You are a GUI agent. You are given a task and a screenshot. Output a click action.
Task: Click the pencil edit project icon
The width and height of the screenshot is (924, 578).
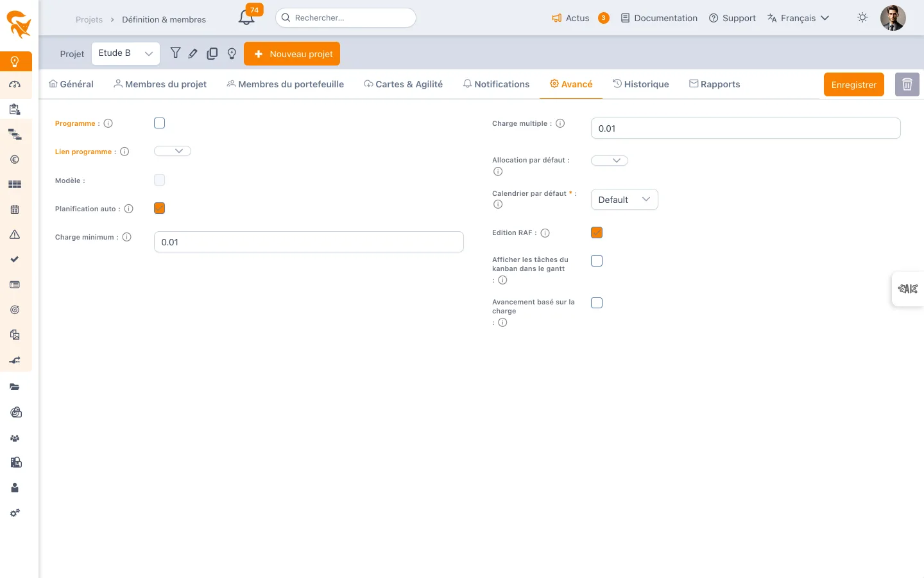coord(193,54)
